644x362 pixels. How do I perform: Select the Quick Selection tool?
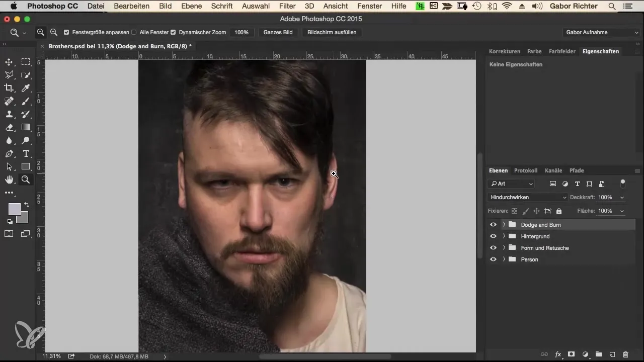click(x=26, y=75)
